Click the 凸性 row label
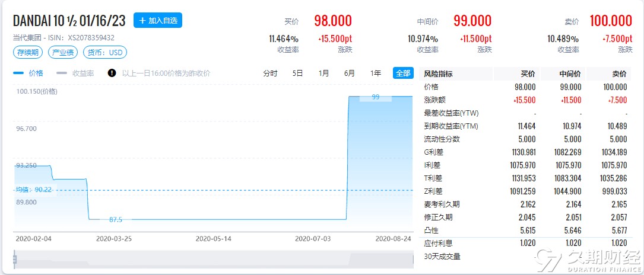 pos(432,231)
